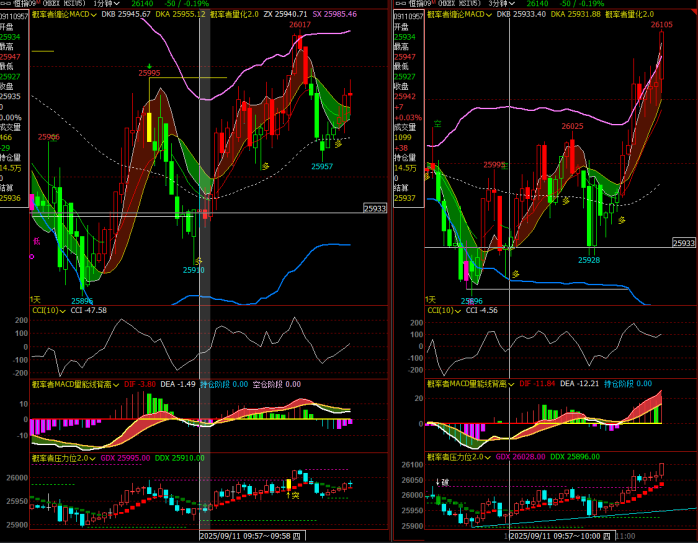Click the 多 marker below right chart 25933 line
Viewport: 698px width, 544px height.
pyautogui.click(x=517, y=274)
